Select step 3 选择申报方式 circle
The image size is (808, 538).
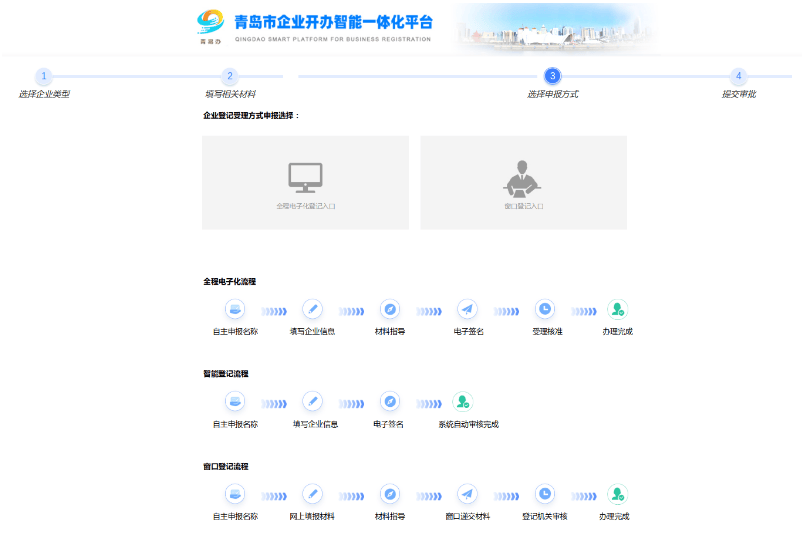pos(552,76)
